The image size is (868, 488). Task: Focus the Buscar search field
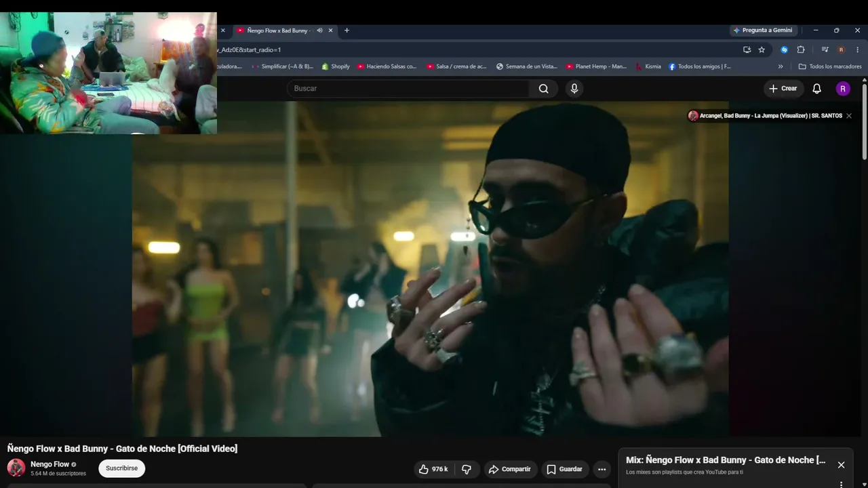(x=408, y=89)
